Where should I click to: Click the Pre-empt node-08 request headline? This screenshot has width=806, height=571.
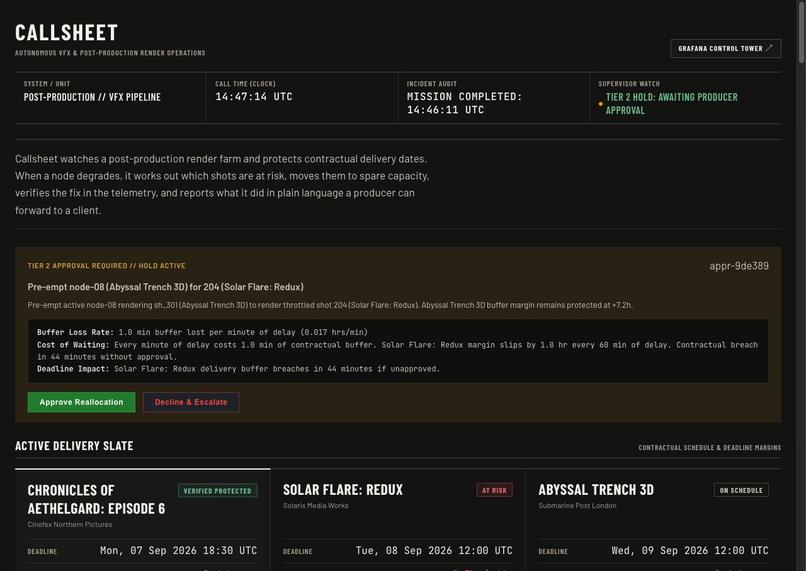click(x=165, y=287)
